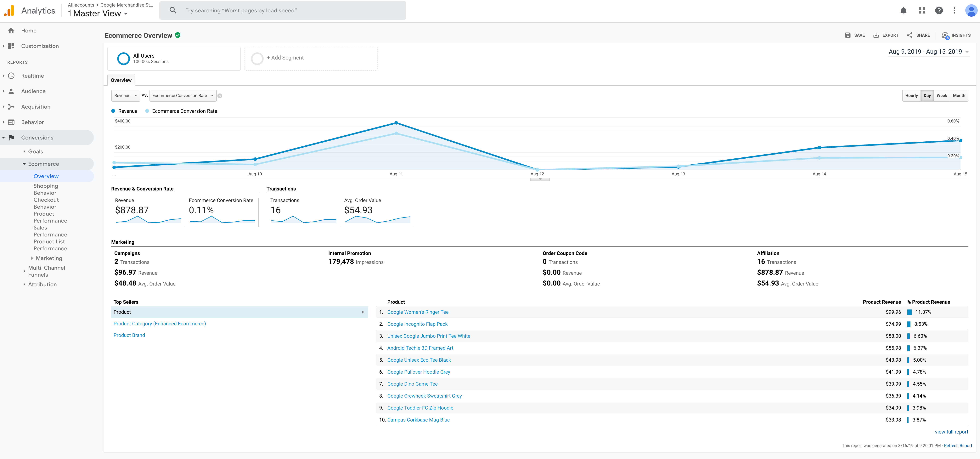Viewport: 980px width, 459px height.
Task: Open Google Women's Ringer Tee product
Action: pyautogui.click(x=418, y=312)
